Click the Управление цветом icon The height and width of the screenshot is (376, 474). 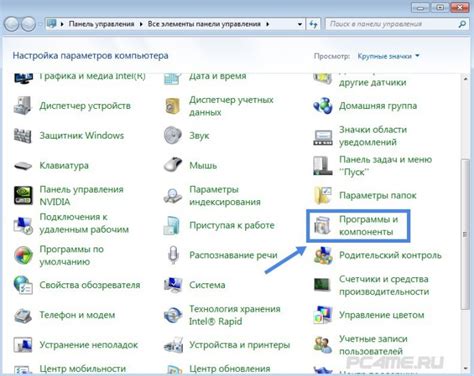[x=323, y=315]
